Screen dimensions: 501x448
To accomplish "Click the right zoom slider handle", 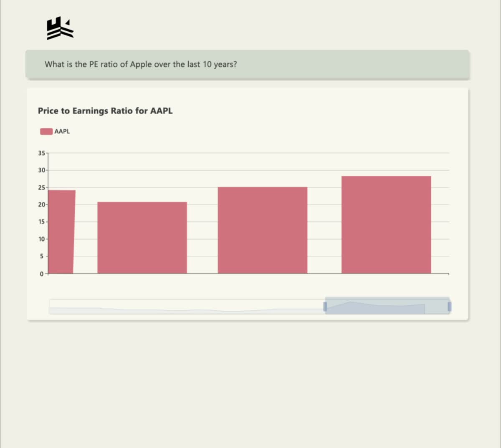I will point(449,307).
